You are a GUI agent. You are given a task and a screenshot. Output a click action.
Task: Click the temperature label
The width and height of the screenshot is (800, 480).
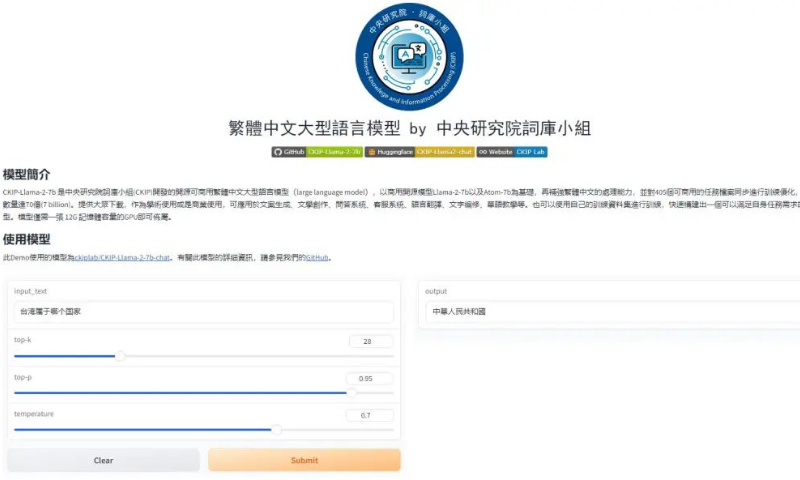point(34,414)
